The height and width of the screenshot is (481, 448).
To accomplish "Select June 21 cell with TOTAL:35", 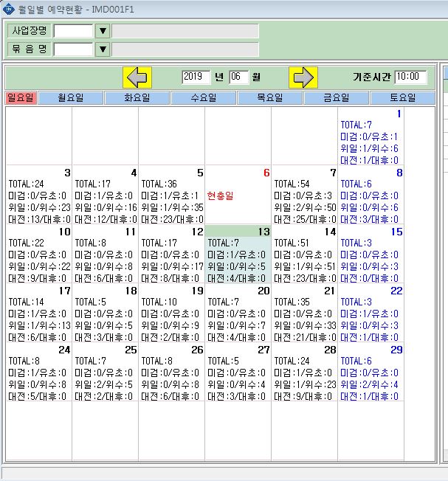I will (304, 314).
